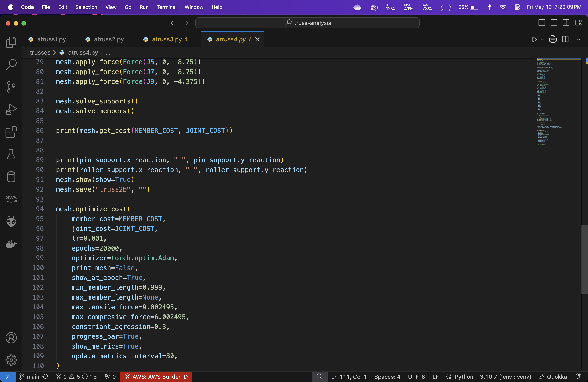Open Accounts menu in activity bar
Image resolution: width=588 pixels, height=382 pixels.
click(x=11, y=338)
